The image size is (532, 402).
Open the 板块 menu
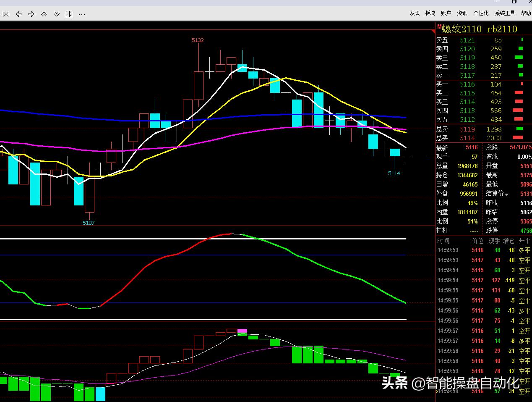(430, 13)
